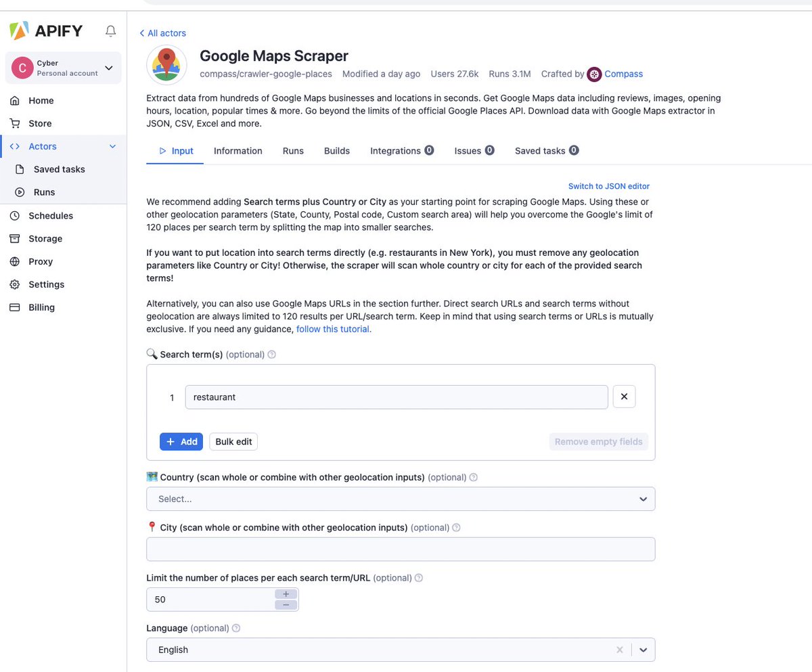Click the Storage box icon
This screenshot has width=812, height=672.
[15, 238]
